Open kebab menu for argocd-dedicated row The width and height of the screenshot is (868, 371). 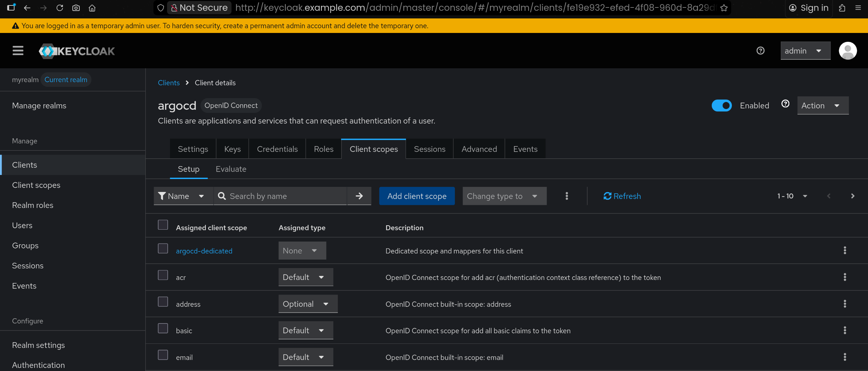pyautogui.click(x=845, y=251)
